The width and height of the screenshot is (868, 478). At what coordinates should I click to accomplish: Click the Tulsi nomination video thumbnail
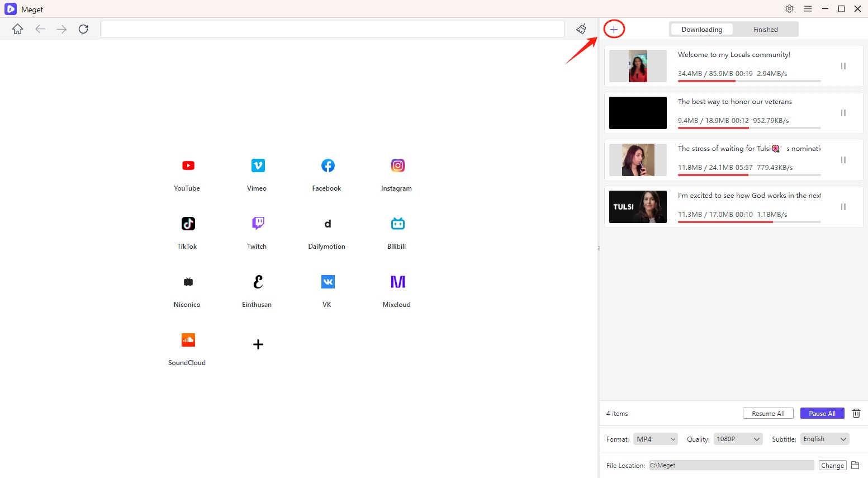(638, 160)
